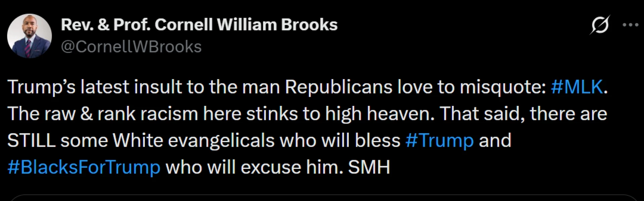Click Cornell William Brooks' profile picture
This screenshot has height=201, width=644.
(x=30, y=36)
